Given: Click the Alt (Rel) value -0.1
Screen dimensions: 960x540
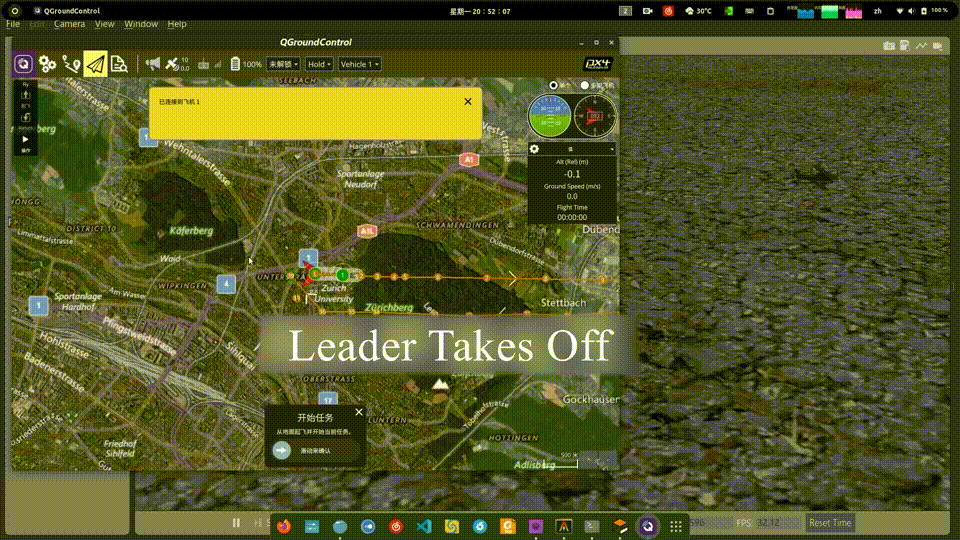Looking at the screenshot, I should pos(572,174).
